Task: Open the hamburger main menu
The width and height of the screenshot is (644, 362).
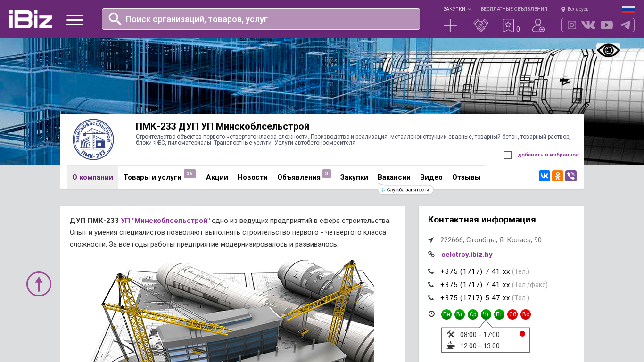Action: [74, 20]
